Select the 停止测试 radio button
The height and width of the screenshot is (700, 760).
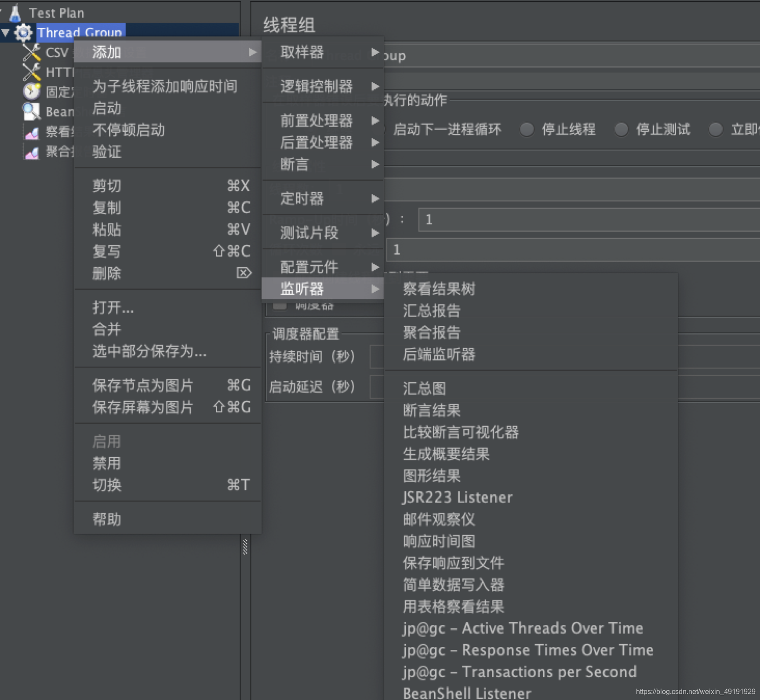621,129
